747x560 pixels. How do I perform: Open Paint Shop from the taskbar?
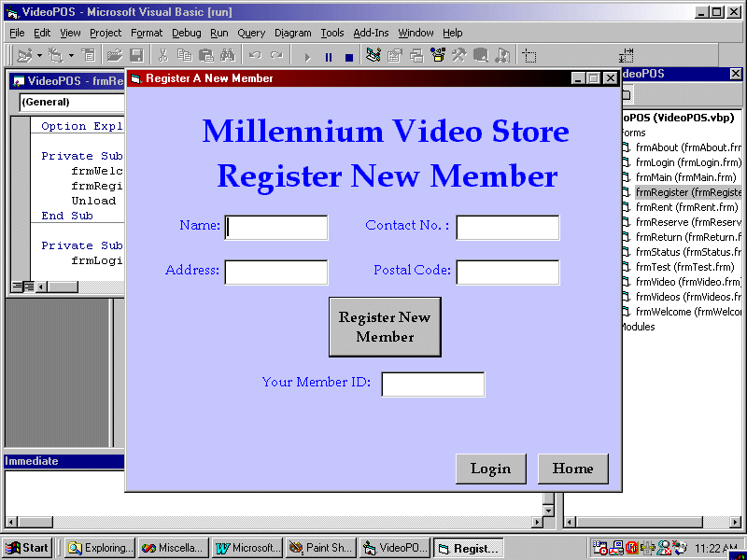(x=320, y=548)
